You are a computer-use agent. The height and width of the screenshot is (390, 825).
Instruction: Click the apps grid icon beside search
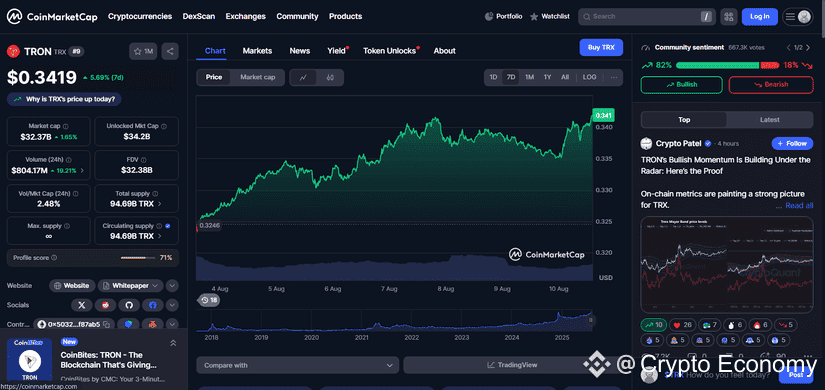click(729, 16)
